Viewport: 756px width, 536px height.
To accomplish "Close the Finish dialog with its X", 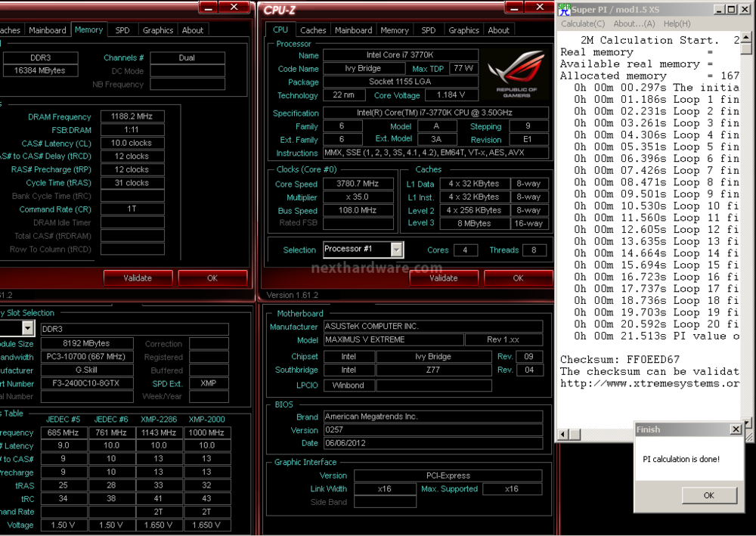I will pos(736,429).
